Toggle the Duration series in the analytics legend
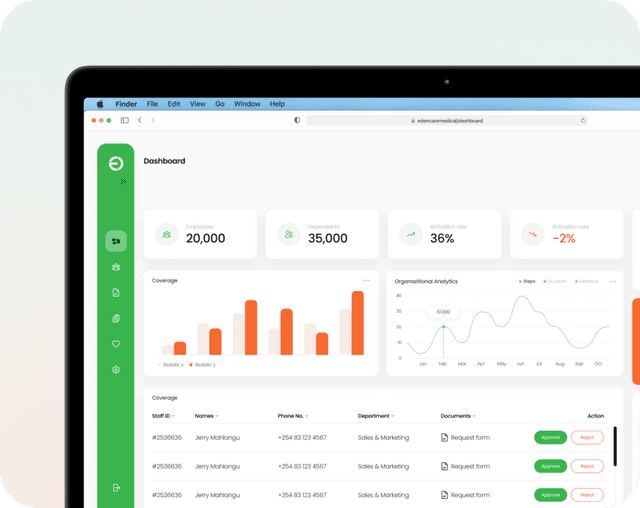 point(555,281)
